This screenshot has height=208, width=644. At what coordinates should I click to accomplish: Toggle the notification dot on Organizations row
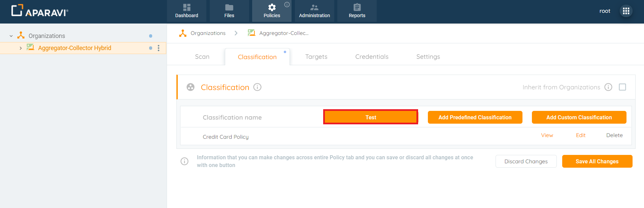(151, 35)
